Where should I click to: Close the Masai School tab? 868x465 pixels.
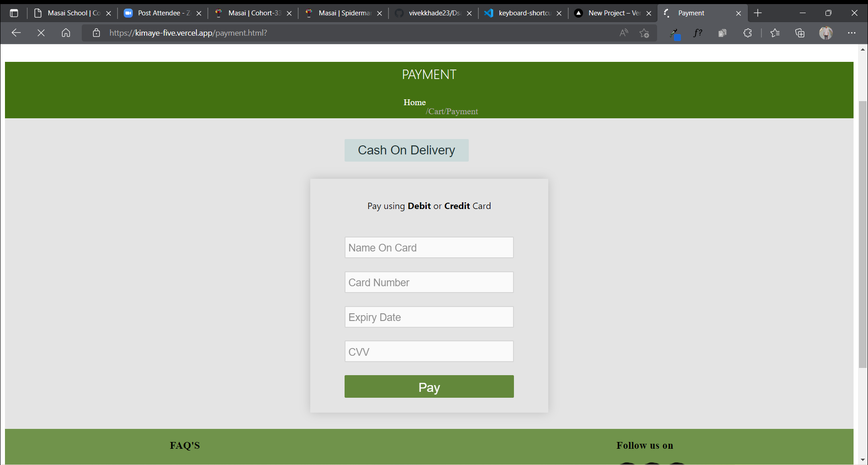tap(108, 14)
